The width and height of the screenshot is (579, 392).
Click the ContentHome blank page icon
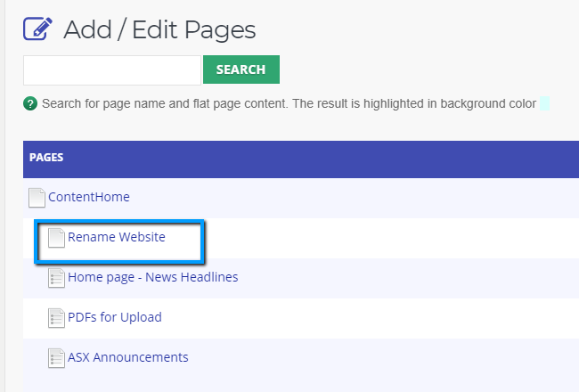click(x=37, y=198)
